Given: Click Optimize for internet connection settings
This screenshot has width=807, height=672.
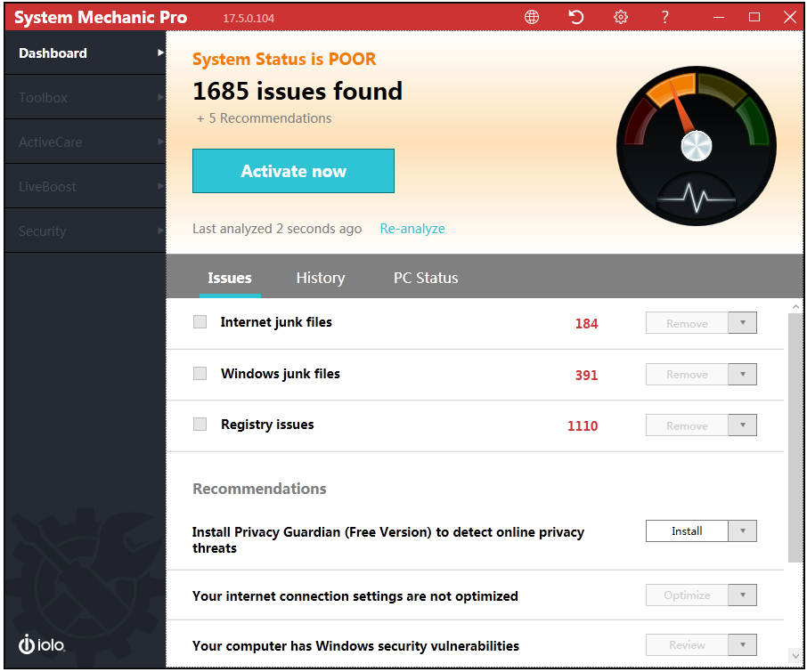Looking at the screenshot, I should coord(687,595).
